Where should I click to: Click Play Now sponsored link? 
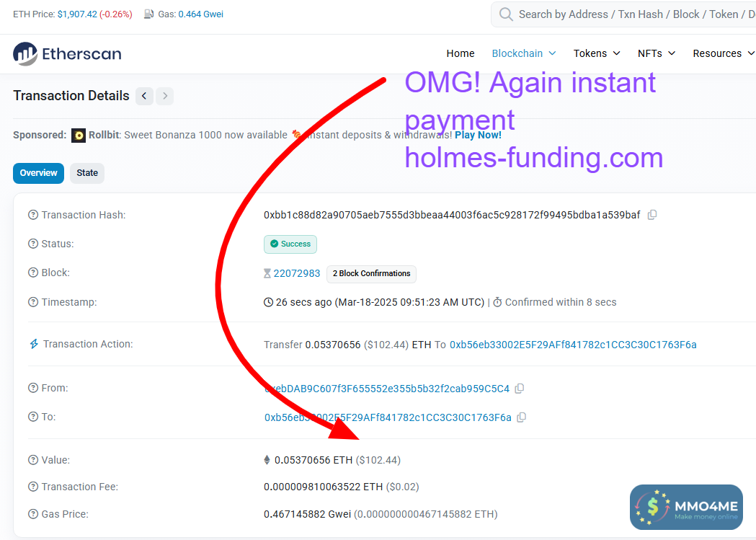pos(478,135)
